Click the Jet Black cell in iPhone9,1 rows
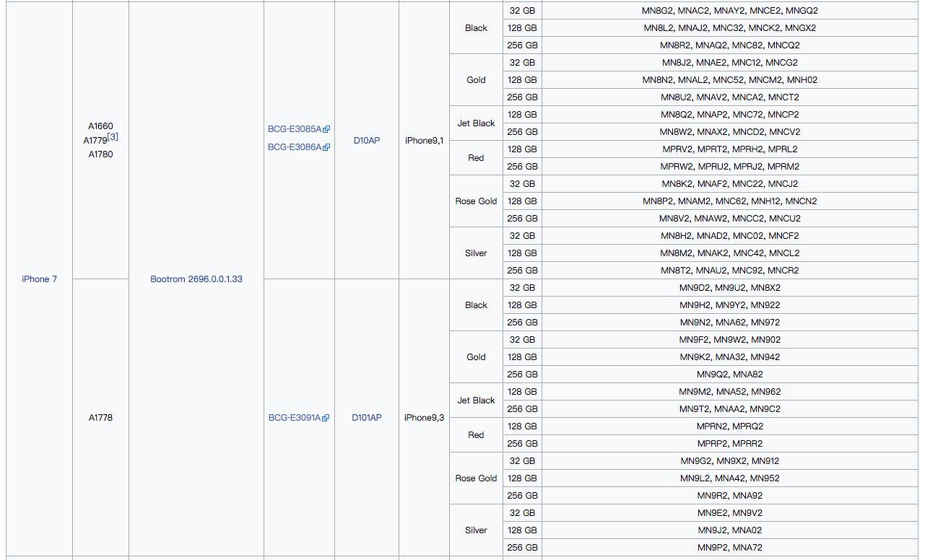 click(x=476, y=123)
